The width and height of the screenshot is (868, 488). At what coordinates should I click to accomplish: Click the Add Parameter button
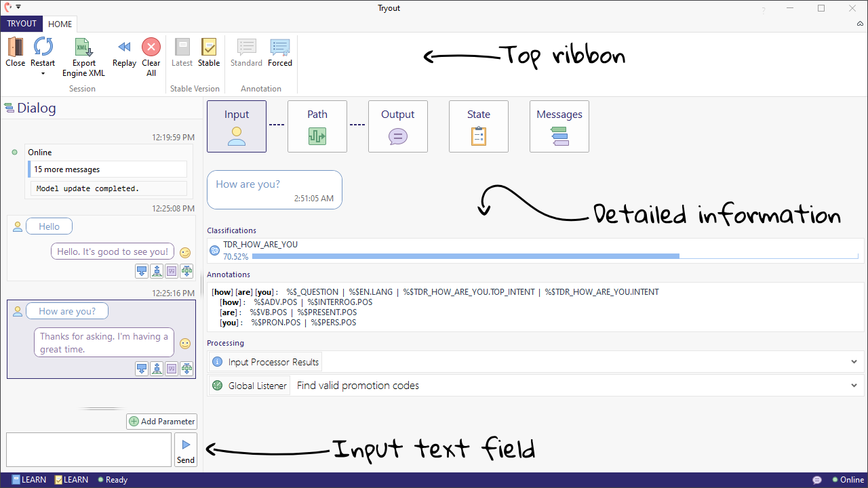pos(161,422)
